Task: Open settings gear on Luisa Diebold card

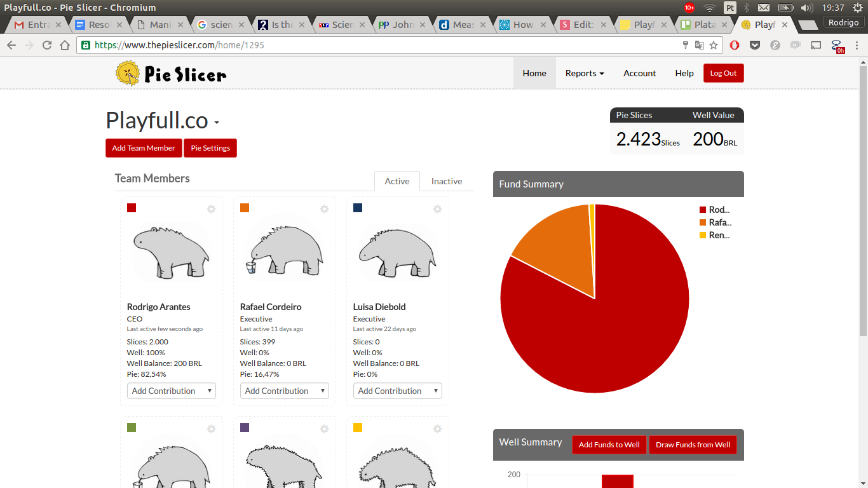Action: [437, 209]
